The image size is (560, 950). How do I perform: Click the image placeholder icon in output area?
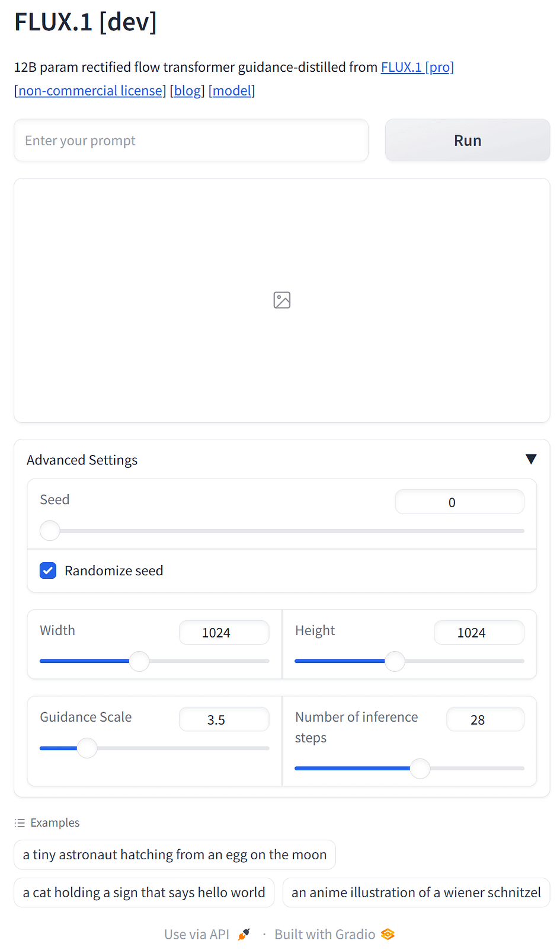(282, 300)
